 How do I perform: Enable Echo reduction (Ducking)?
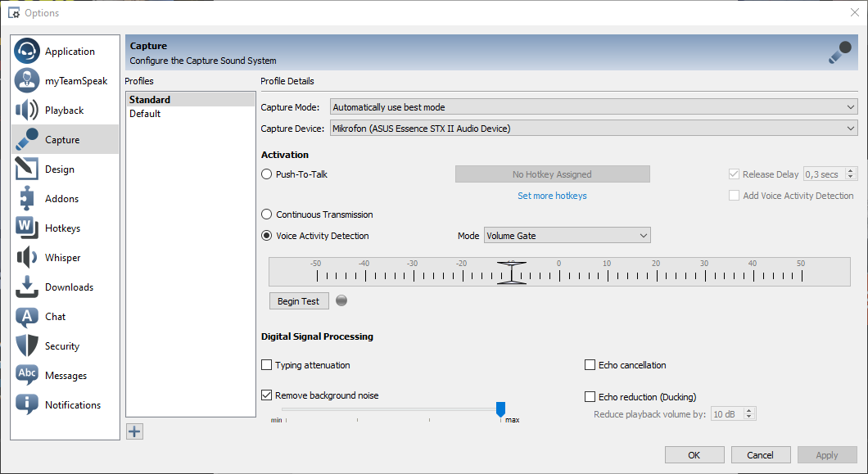point(590,396)
